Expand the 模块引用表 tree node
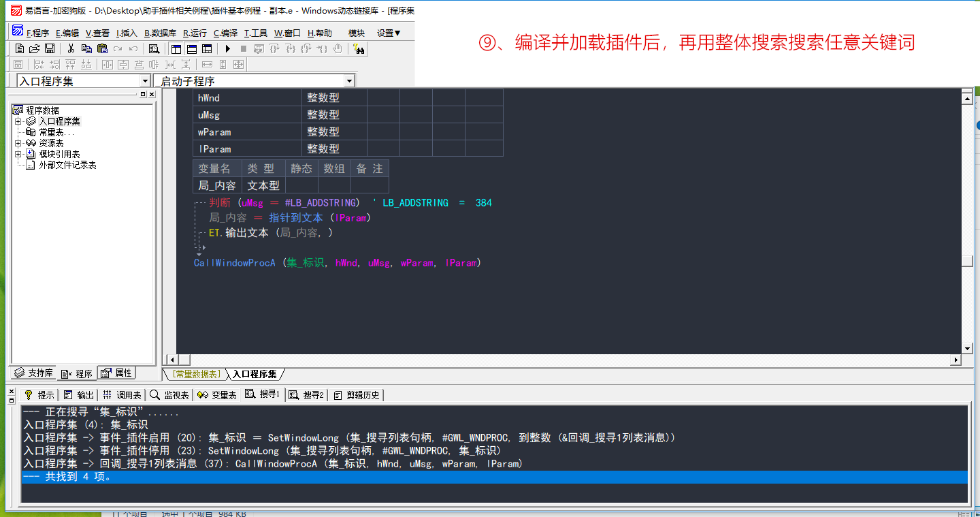 click(18, 154)
